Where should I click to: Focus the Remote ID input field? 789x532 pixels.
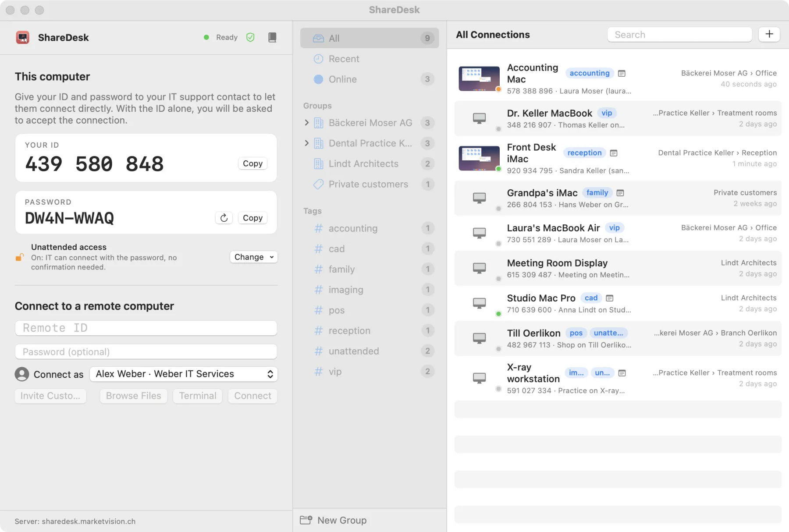[146, 328]
